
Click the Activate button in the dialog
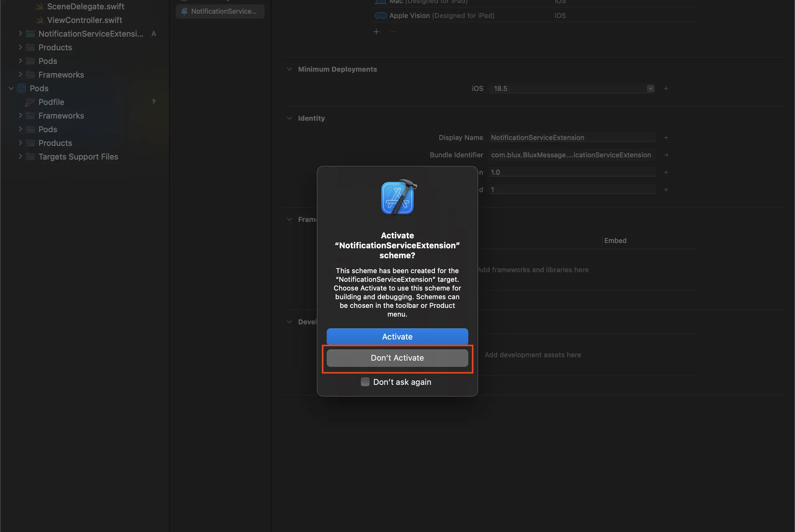point(397,336)
